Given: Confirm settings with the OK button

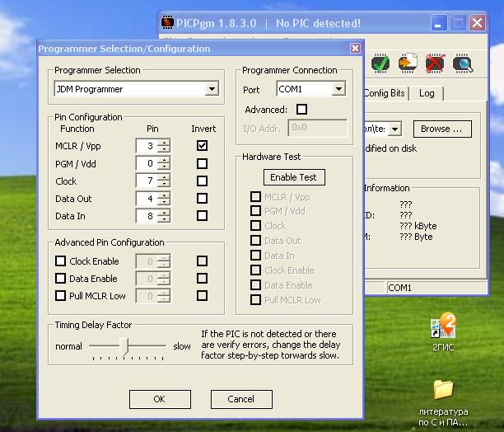Looking at the screenshot, I should click(x=160, y=399).
